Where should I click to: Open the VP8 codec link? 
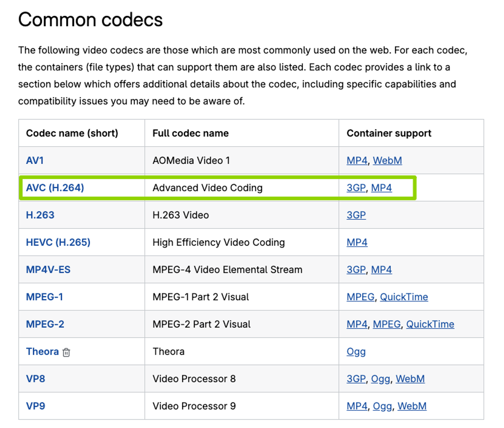point(36,379)
